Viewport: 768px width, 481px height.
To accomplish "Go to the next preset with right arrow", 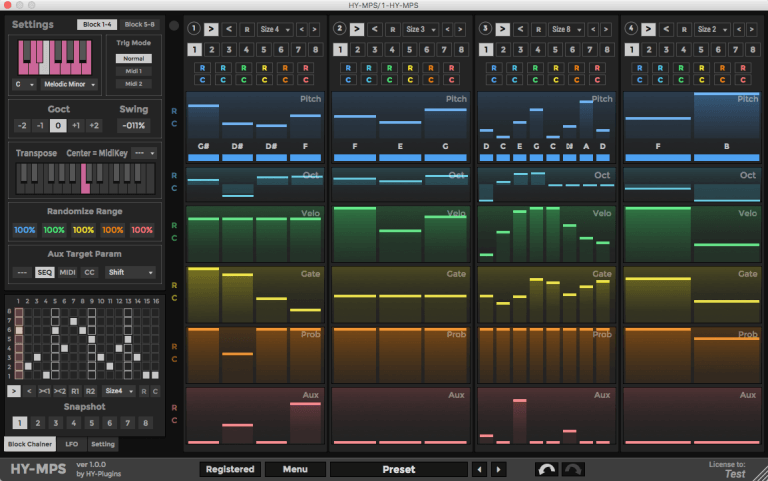I will (x=498, y=469).
